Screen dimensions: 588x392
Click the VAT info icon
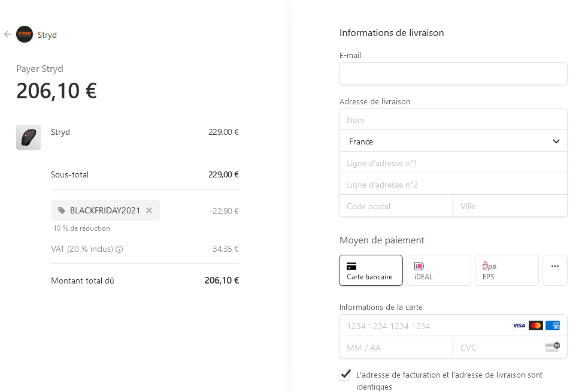(119, 249)
